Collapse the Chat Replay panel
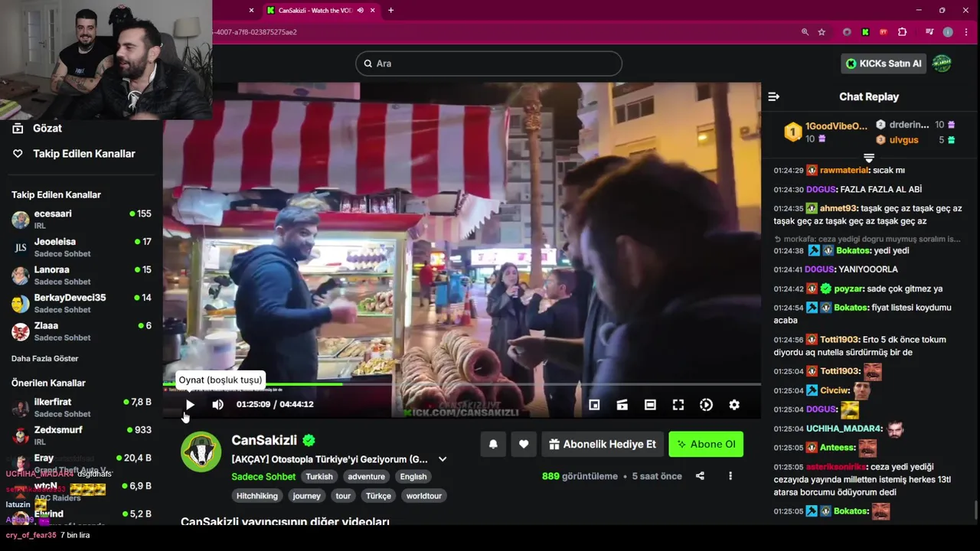This screenshot has width=980, height=551. pyautogui.click(x=773, y=96)
